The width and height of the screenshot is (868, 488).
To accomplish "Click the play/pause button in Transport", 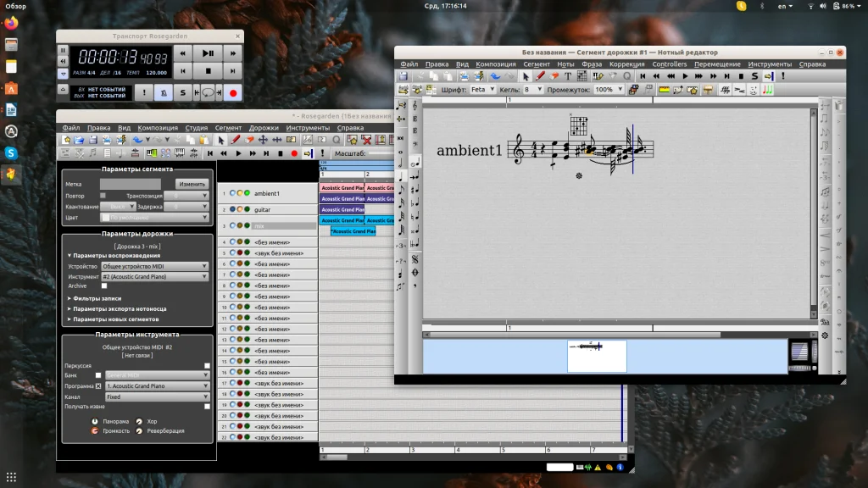I will click(x=208, y=53).
